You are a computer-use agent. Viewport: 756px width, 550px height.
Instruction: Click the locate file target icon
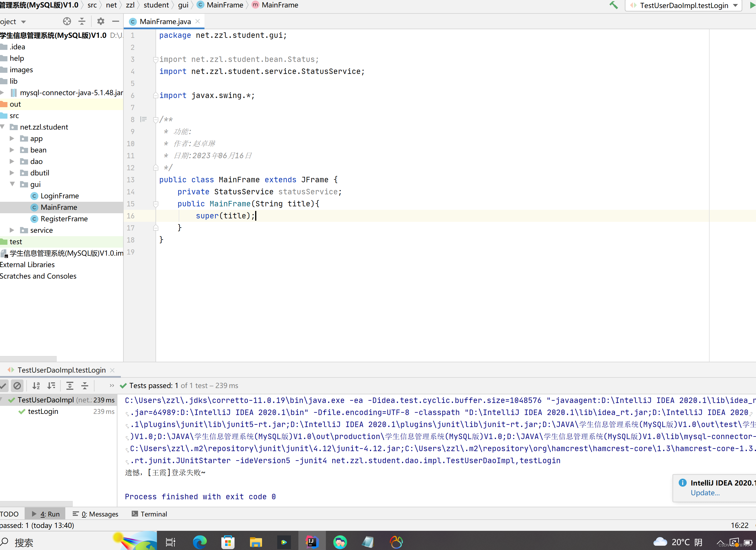(67, 21)
